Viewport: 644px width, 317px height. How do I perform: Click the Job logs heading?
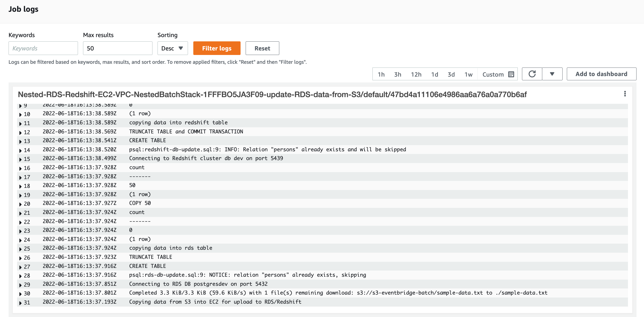(23, 9)
